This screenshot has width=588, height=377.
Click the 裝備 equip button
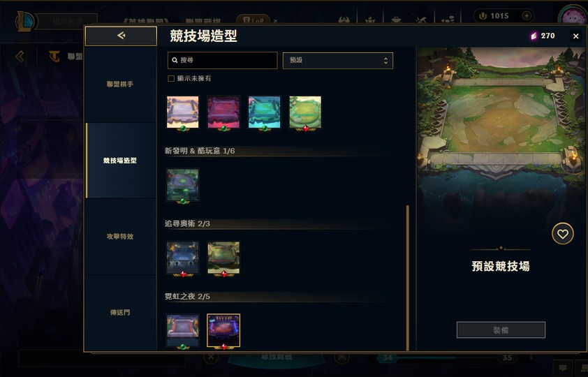[501, 330]
